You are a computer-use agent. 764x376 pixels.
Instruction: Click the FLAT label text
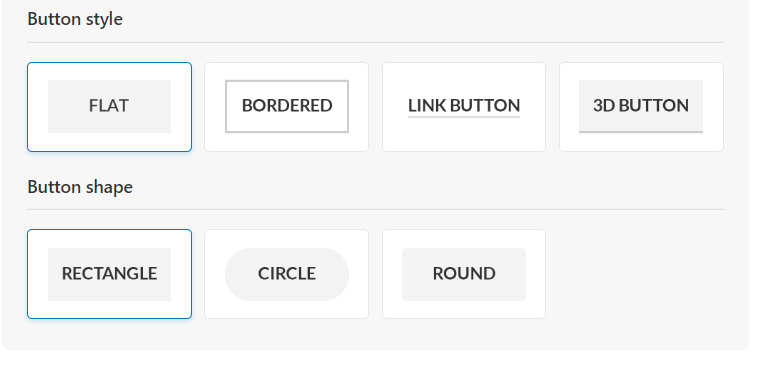click(x=109, y=106)
